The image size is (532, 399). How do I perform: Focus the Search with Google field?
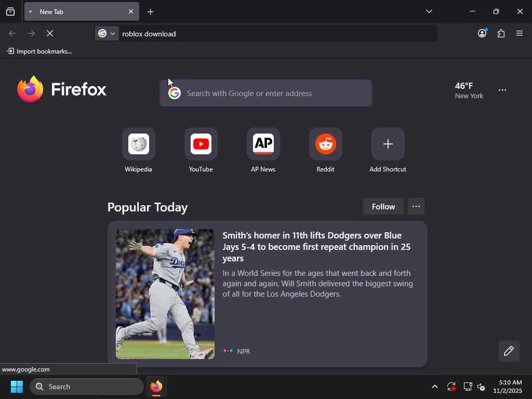tap(266, 93)
